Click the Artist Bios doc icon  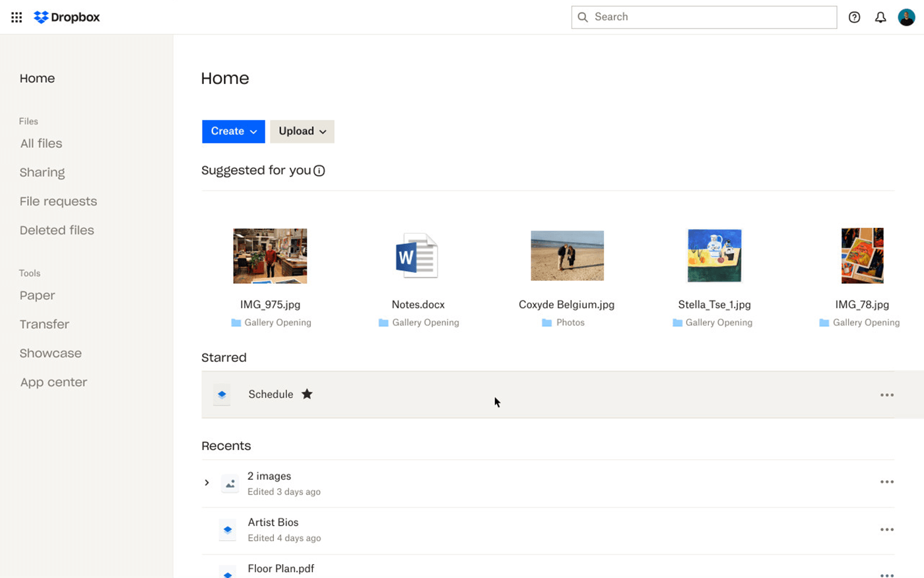228,530
